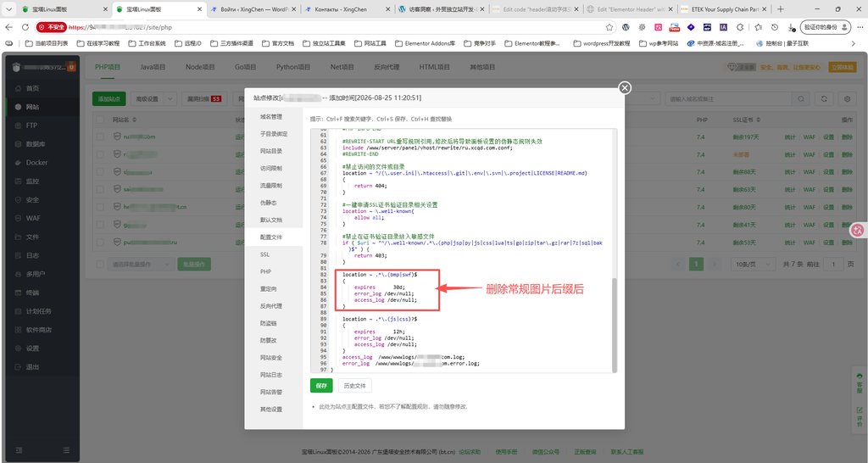Open 数据库 database icon in sidebar

coord(19,144)
